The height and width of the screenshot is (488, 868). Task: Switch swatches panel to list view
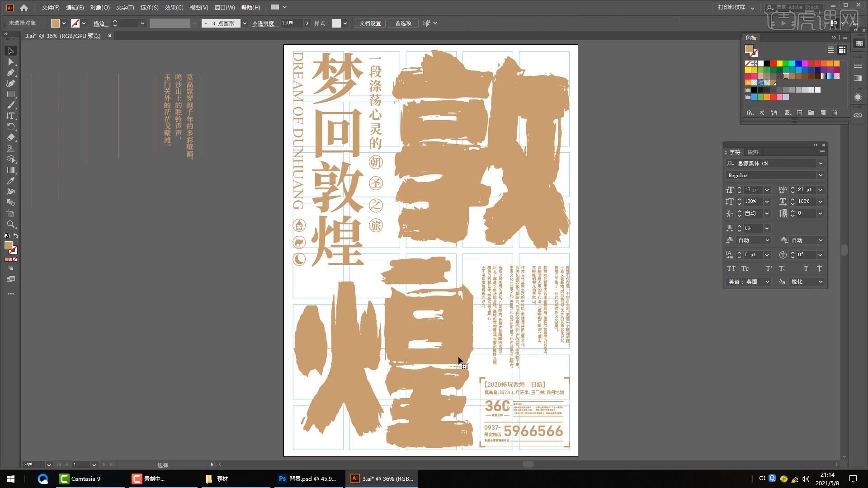(831, 50)
